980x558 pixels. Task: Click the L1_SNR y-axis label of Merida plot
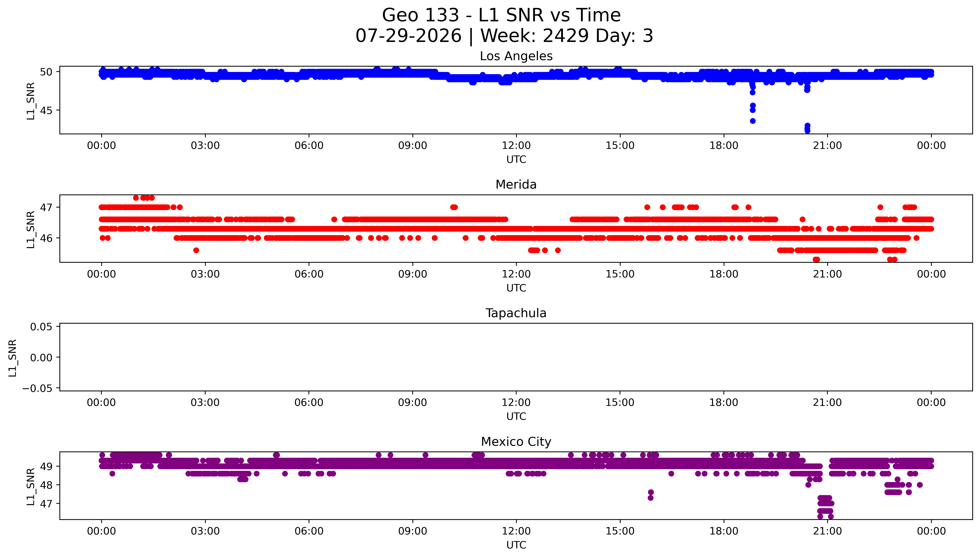[31, 230]
